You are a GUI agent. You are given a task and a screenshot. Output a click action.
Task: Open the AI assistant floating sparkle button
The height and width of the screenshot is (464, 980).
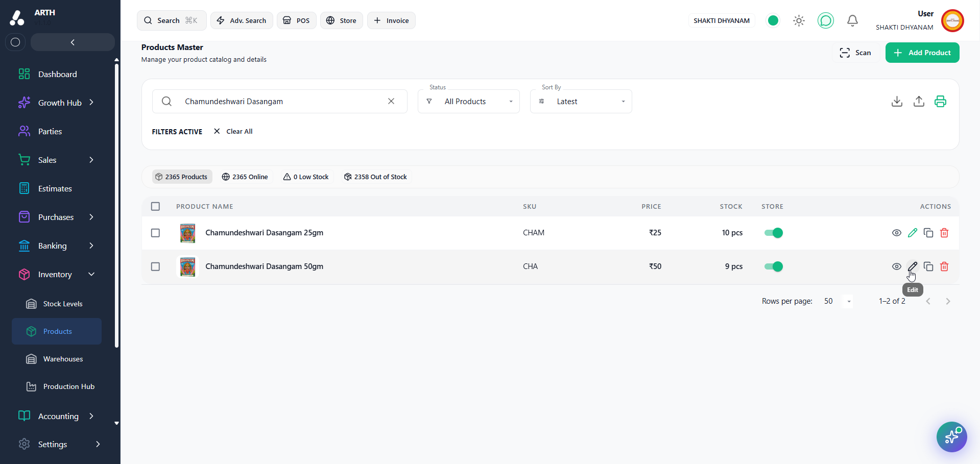click(x=951, y=436)
